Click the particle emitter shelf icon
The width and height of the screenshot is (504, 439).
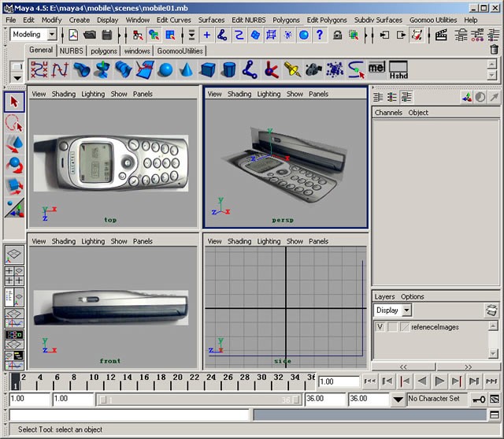click(335, 70)
